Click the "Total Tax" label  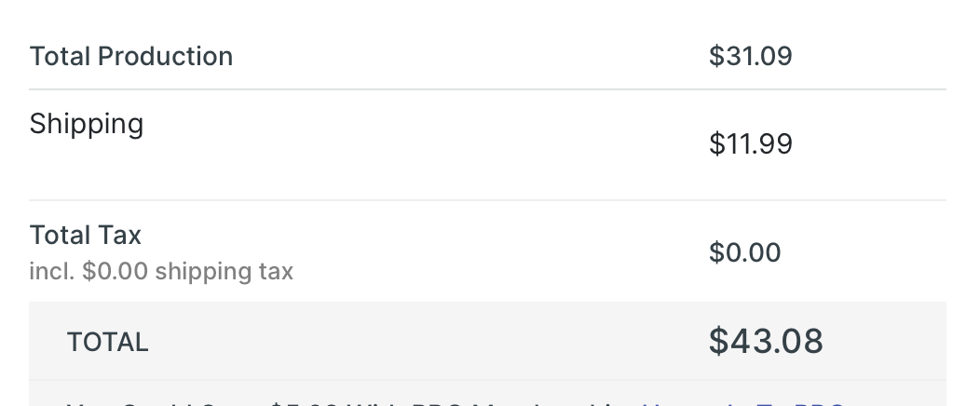pyautogui.click(x=86, y=234)
